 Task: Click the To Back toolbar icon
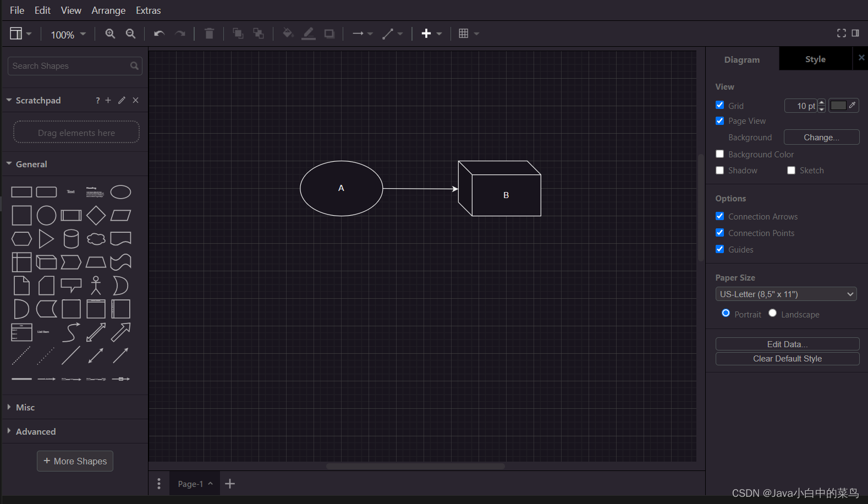[258, 34]
